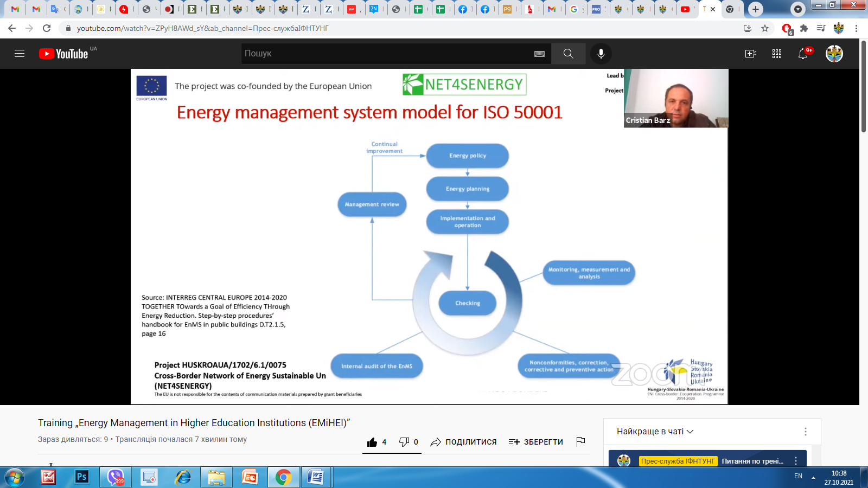Click the search magnifier button
Image resolution: width=868 pixels, height=488 pixels.
click(568, 54)
